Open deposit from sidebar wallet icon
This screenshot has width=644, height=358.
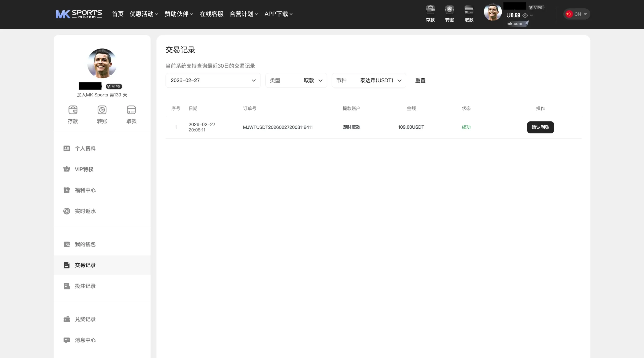73,110
